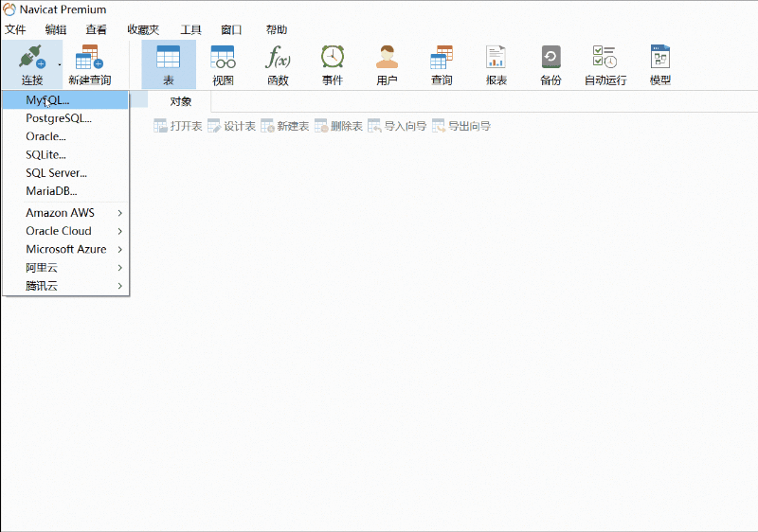The height and width of the screenshot is (532, 758).
Task: Choose PostgreSQL... from connection menu
Action: click(x=65, y=118)
